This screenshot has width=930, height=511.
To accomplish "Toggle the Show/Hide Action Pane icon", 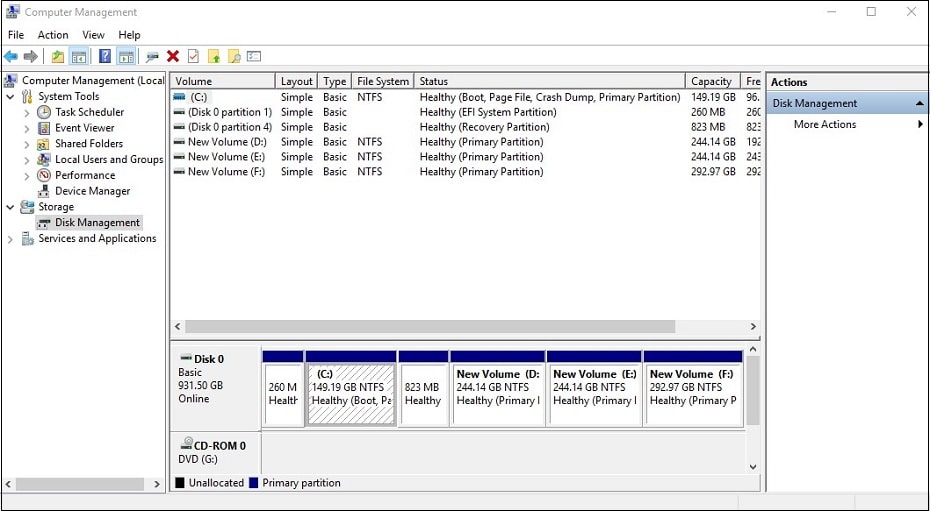I will click(x=126, y=56).
